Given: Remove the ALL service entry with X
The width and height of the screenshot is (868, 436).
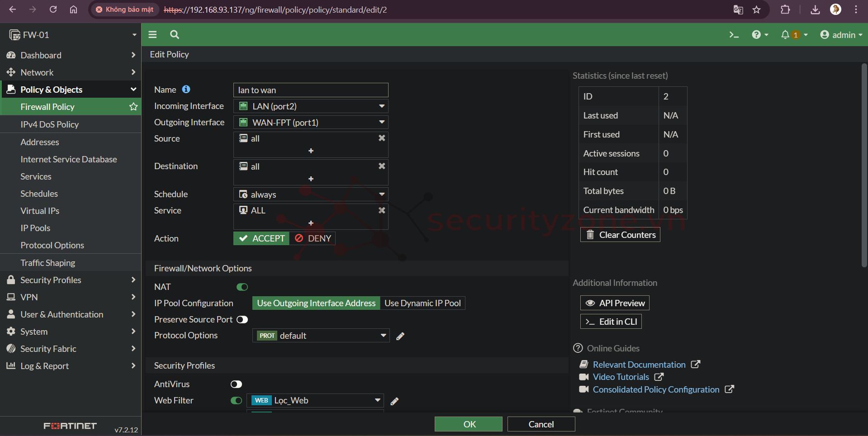Looking at the screenshot, I should (382, 210).
